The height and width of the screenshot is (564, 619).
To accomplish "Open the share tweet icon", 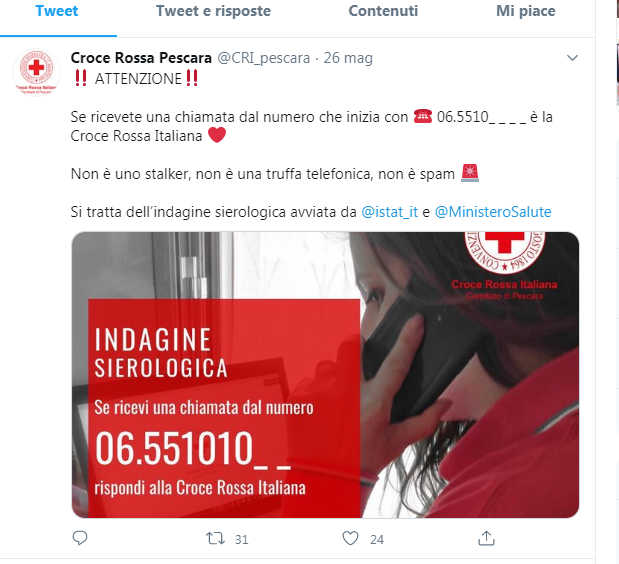I will coord(486,538).
